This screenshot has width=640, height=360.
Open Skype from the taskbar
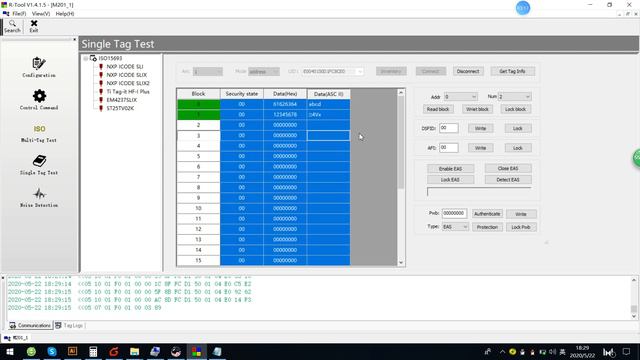[52, 351]
